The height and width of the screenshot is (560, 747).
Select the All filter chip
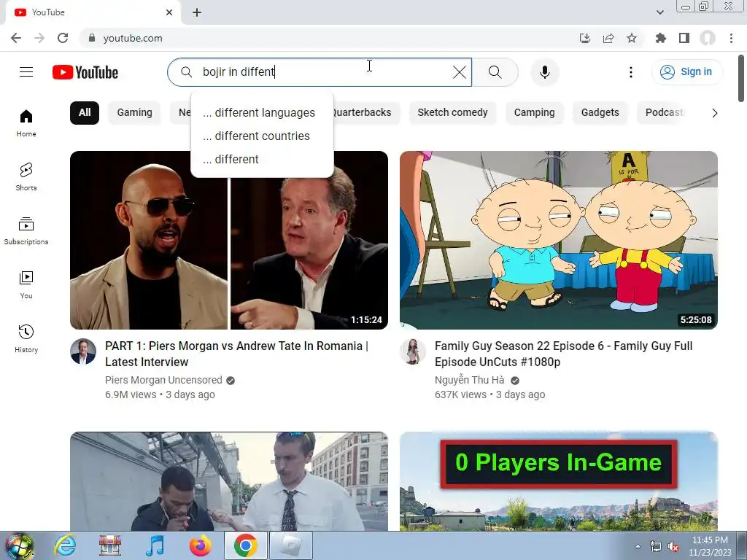pos(85,113)
